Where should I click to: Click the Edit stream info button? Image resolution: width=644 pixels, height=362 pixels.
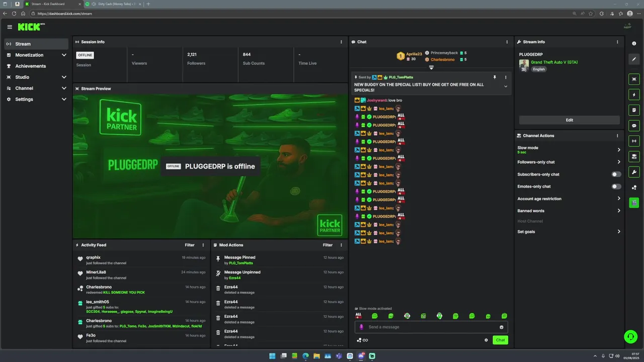(x=569, y=120)
